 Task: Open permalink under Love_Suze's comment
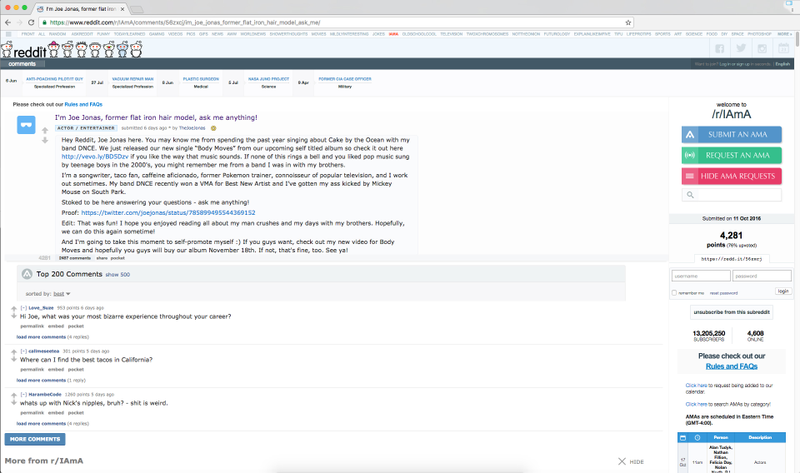click(32, 327)
